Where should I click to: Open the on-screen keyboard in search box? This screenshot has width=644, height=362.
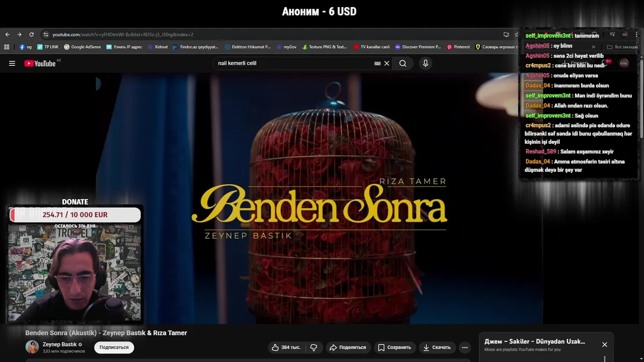[377, 63]
